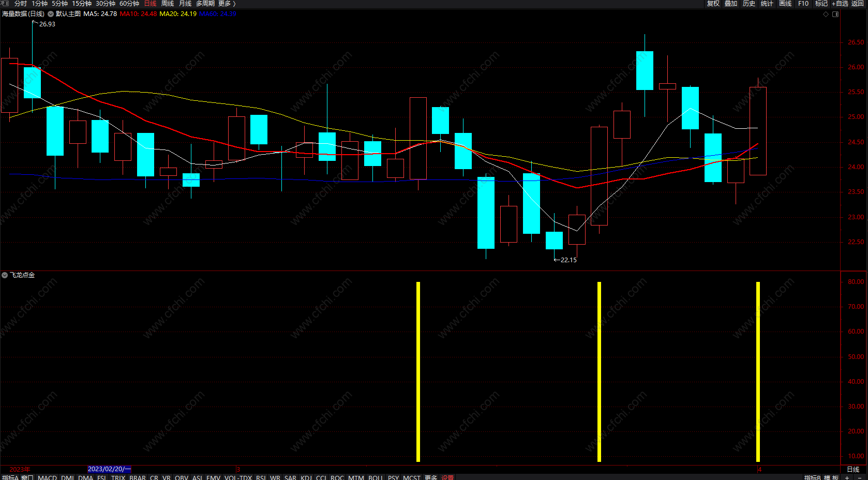This screenshot has width=868, height=480.
Task: Click the 日线 label below the price axis
Action: (x=853, y=470)
